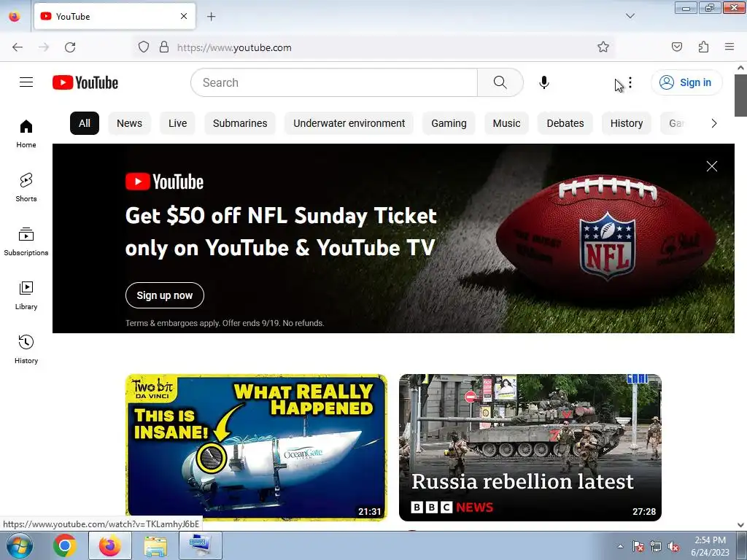Select the All filter chip
This screenshot has height=560, width=747.
click(85, 123)
